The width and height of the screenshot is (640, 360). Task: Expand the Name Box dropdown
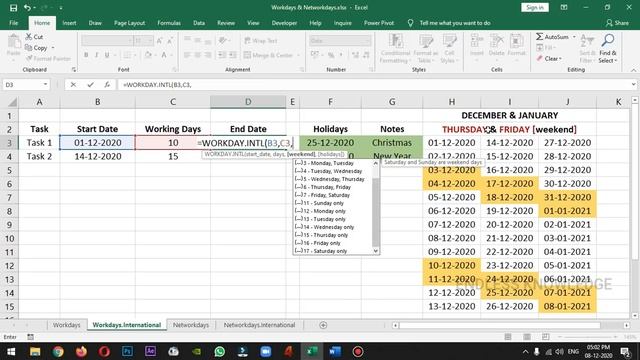pyautogui.click(x=45, y=84)
